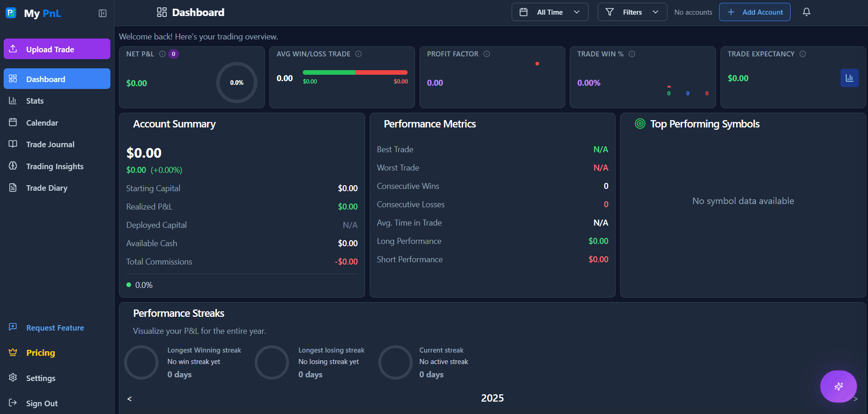868x414 pixels.
Task: Select Trading Insights brain icon
Action: pyautogui.click(x=14, y=166)
